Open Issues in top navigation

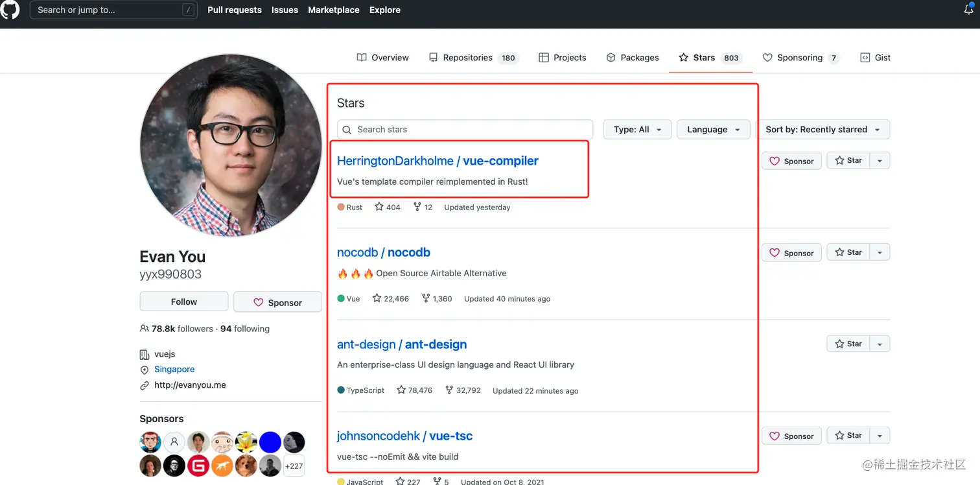click(x=285, y=10)
